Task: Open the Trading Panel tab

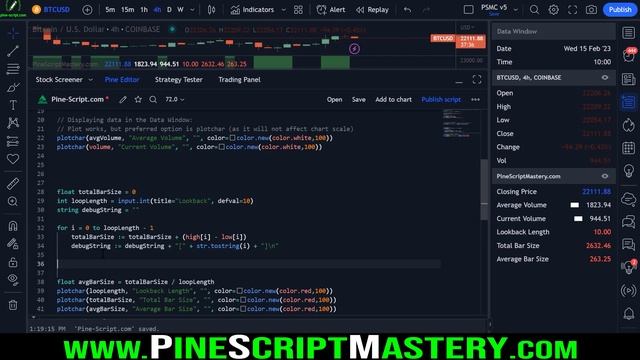Action: click(239, 80)
